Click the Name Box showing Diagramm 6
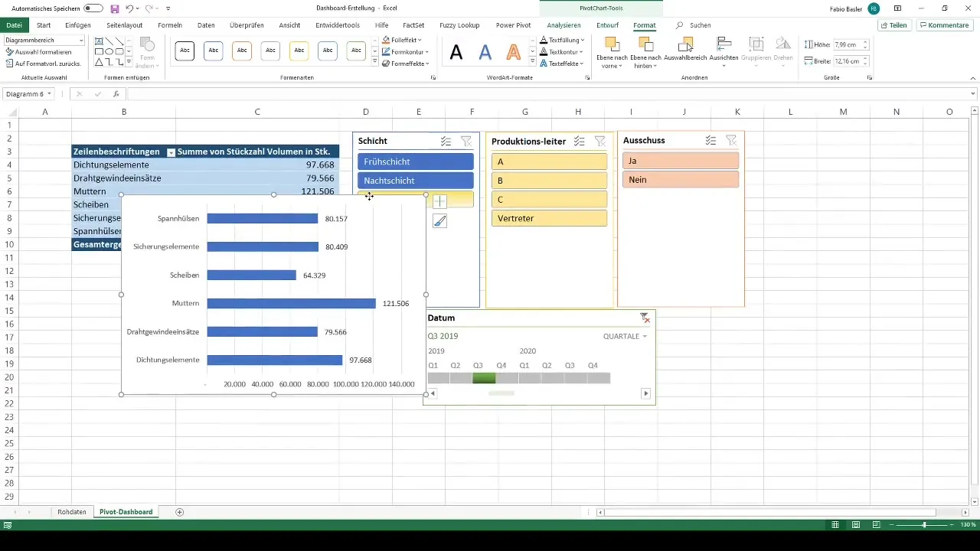The image size is (980, 551). (x=29, y=94)
